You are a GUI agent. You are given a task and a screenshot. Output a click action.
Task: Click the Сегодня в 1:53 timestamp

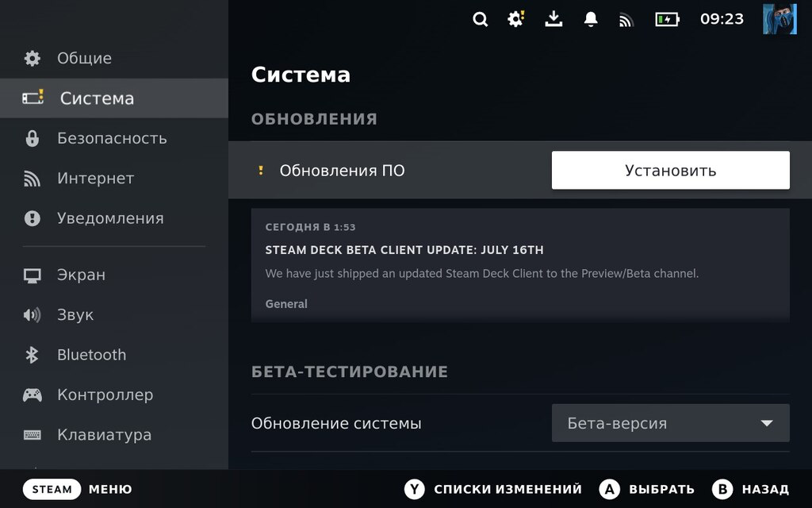(310, 227)
